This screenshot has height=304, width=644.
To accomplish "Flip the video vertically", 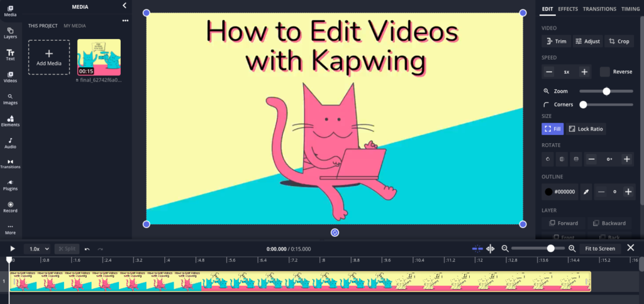I will pos(576,159).
